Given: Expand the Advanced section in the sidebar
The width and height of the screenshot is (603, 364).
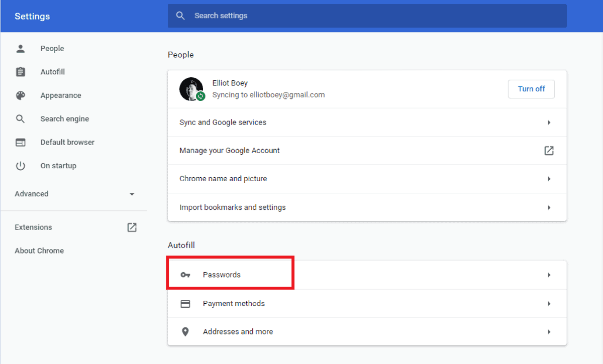Looking at the screenshot, I should pyautogui.click(x=74, y=194).
